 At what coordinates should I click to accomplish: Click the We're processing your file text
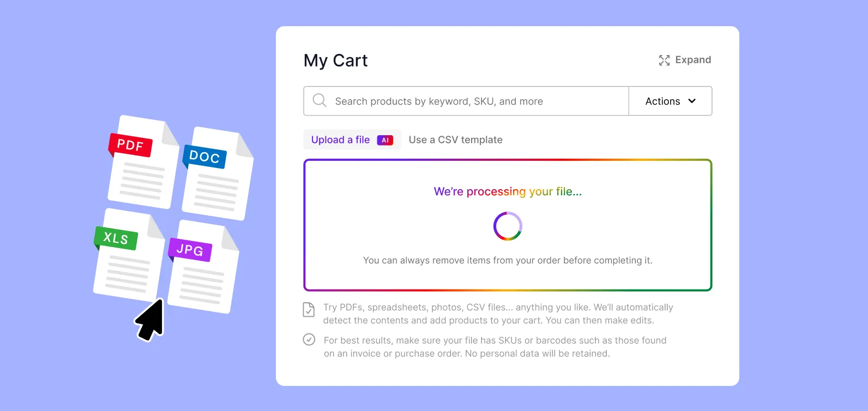tap(508, 191)
